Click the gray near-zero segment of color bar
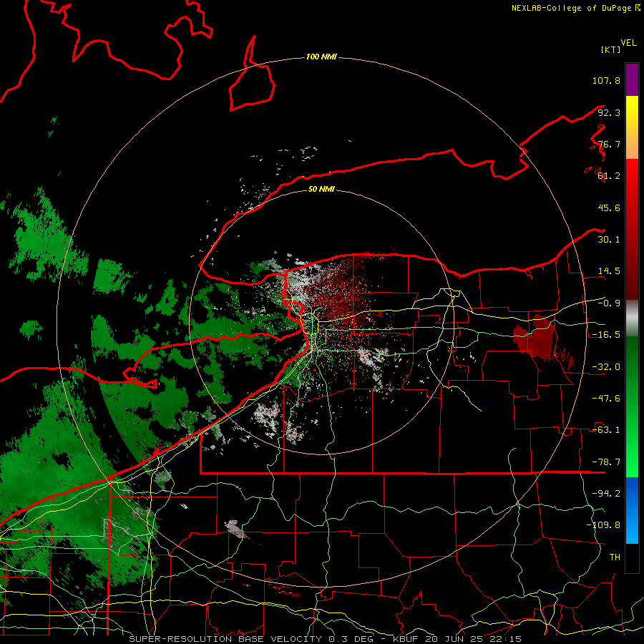The width and height of the screenshot is (644, 644). [x=632, y=318]
